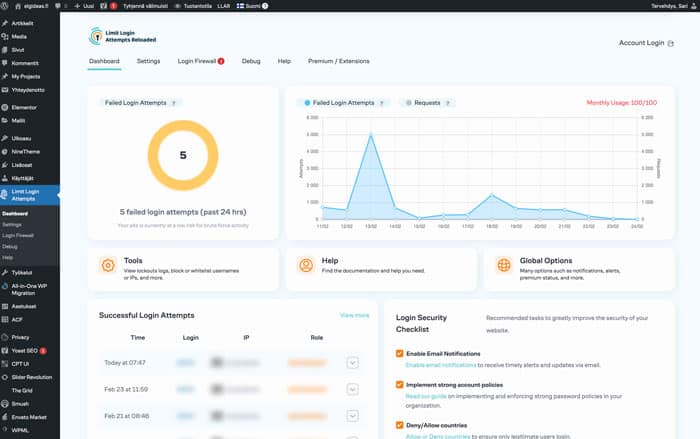The image size is (700, 439).
Task: Open Lisäosat plugins menu in sidebar
Action: coord(21,165)
